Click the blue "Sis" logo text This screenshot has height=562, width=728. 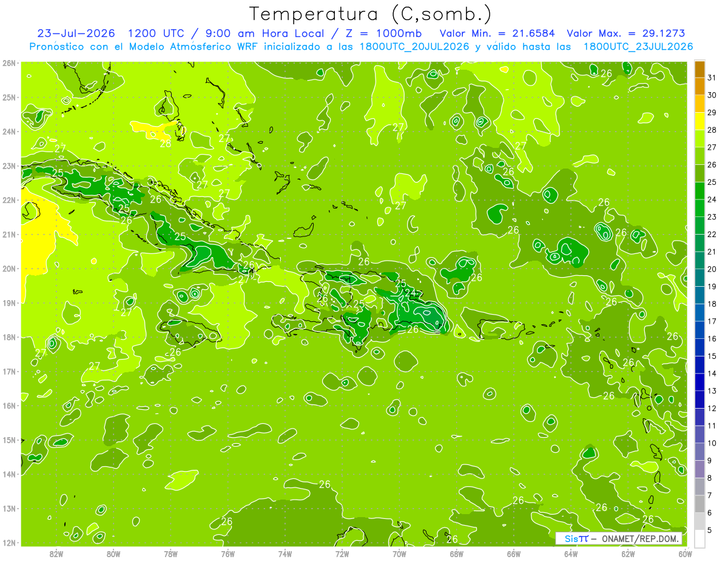pyautogui.click(x=571, y=539)
